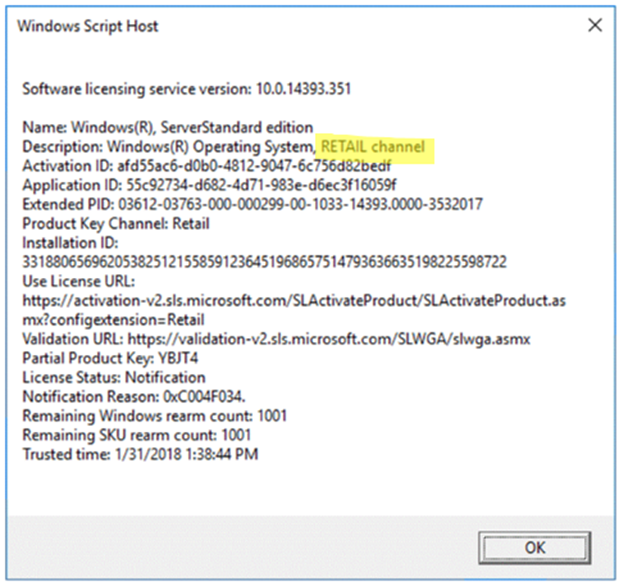619x586 pixels.
Task: Click the OK button
Action: (535, 548)
